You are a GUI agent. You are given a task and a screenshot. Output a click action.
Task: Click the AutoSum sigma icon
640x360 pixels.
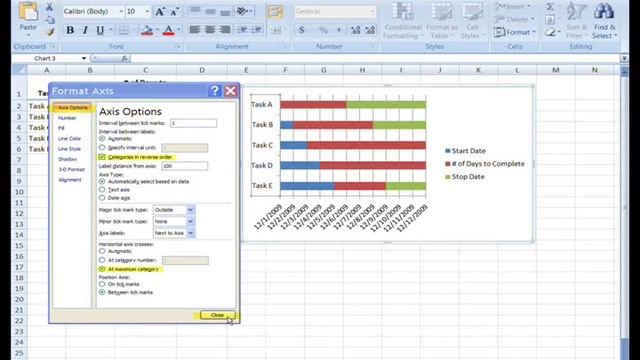pos(550,6)
